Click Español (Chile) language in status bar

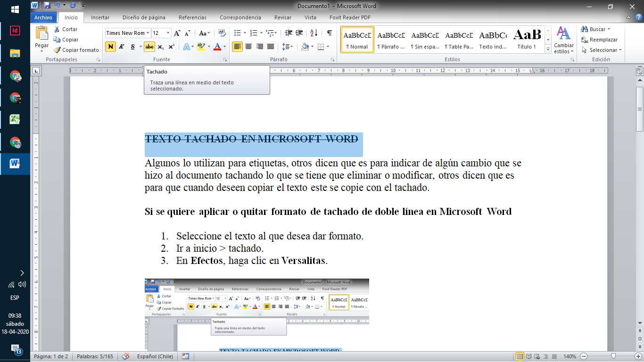[155, 356]
